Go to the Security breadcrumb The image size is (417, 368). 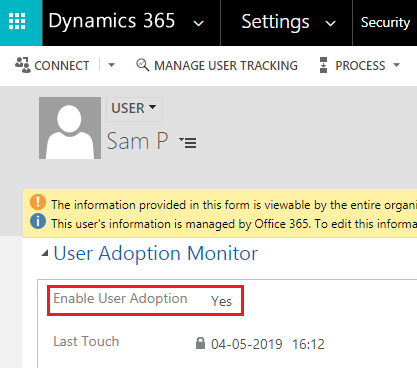pos(385,23)
